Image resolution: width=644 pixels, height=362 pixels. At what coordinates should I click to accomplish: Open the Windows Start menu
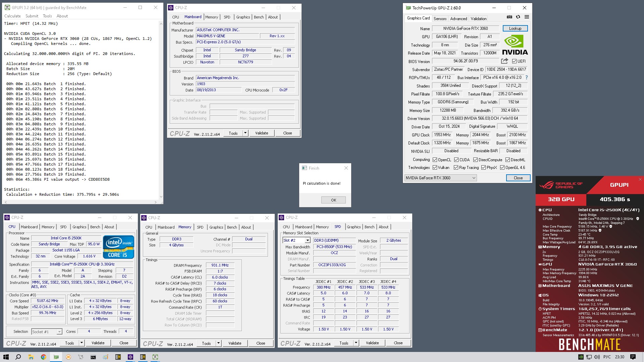click(6, 357)
